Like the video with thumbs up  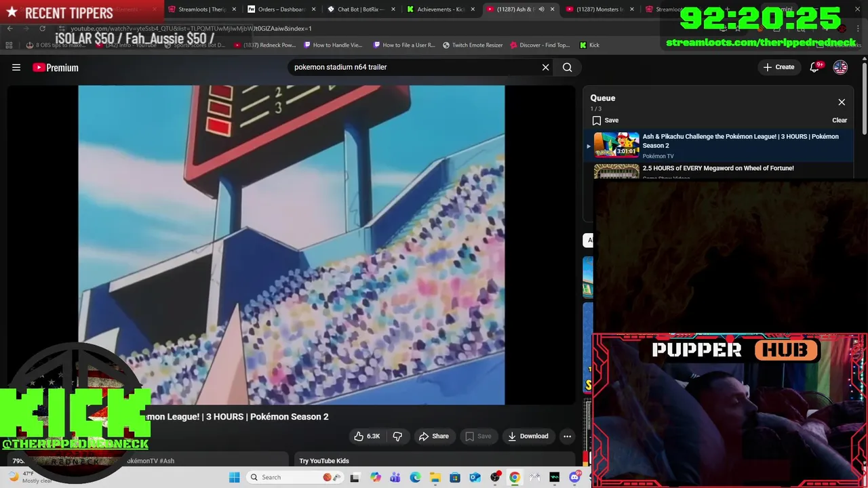tap(367, 436)
